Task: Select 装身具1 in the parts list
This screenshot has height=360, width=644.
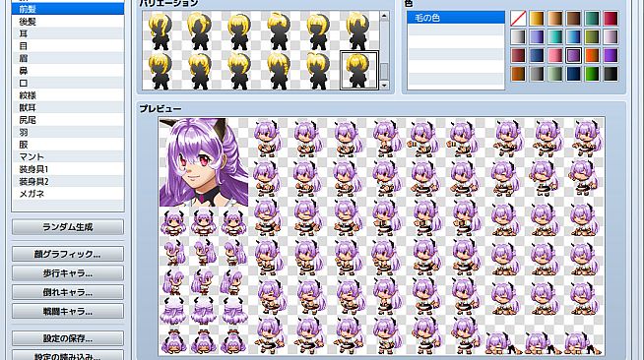Action: pos(68,169)
